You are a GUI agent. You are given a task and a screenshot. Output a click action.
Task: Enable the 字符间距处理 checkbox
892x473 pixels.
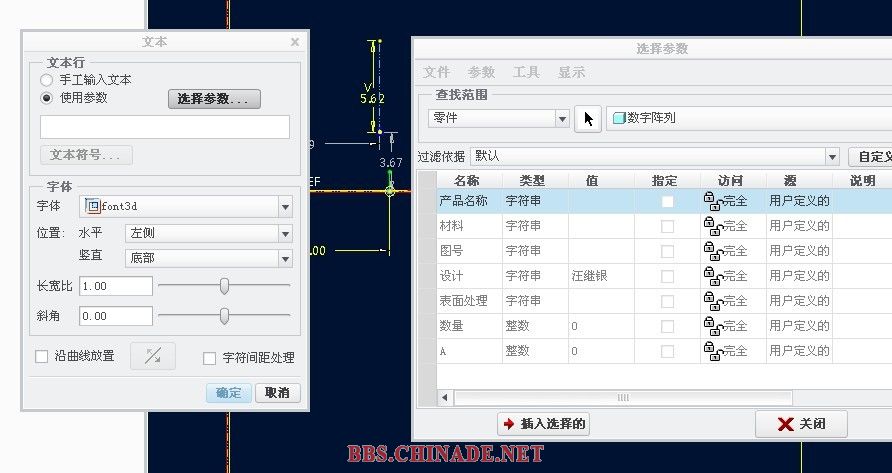pos(209,358)
